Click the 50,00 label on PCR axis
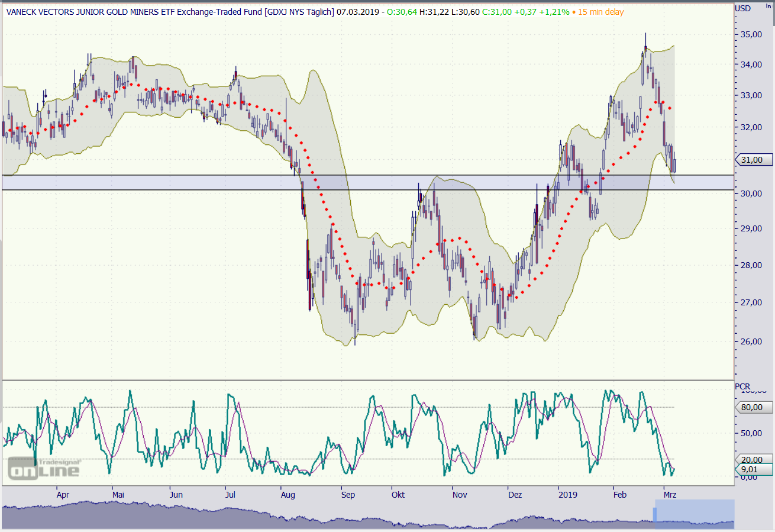Image resolution: width=775 pixels, height=532 pixels. pyautogui.click(x=751, y=433)
